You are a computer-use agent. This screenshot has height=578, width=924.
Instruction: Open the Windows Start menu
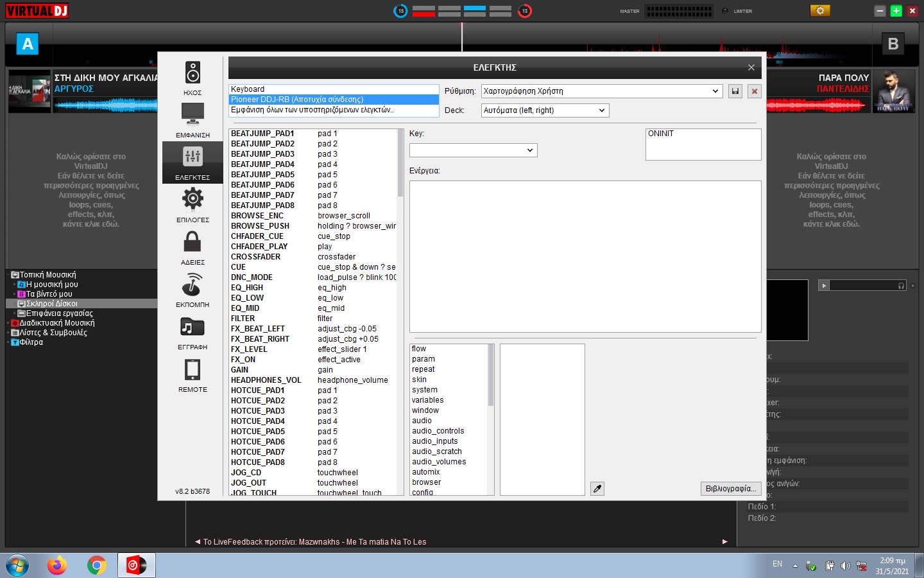[x=17, y=565]
